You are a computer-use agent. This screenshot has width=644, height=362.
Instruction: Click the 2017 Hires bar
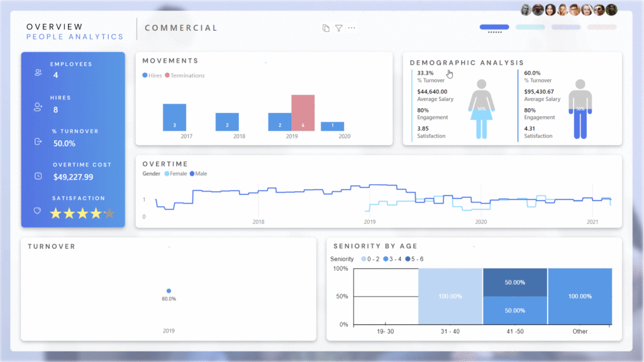[174, 117]
